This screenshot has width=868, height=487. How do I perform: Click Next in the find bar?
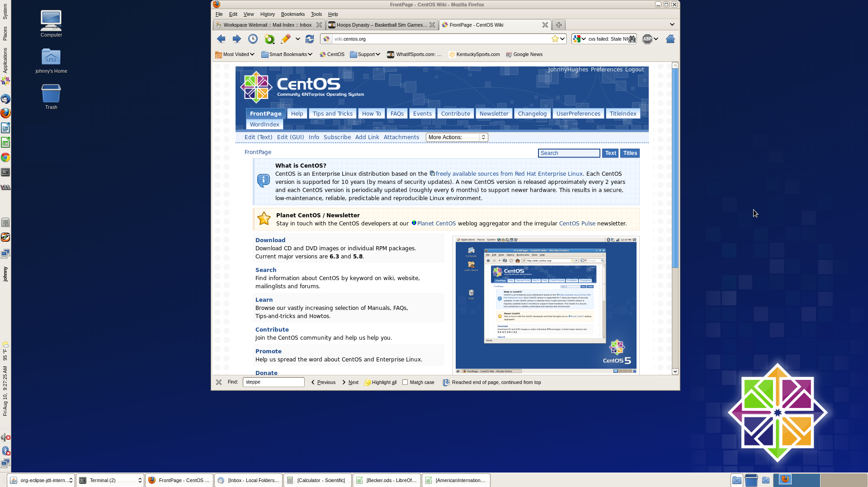point(350,382)
